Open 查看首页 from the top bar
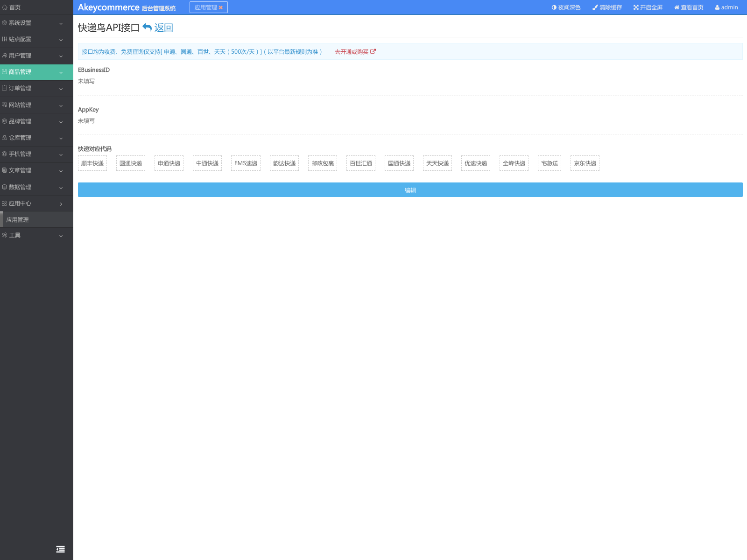The width and height of the screenshot is (747, 560). coord(689,7)
